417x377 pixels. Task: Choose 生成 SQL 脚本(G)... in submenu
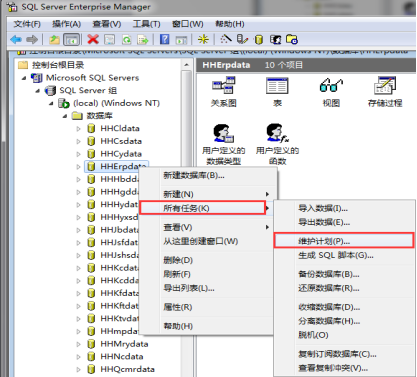tap(344, 255)
